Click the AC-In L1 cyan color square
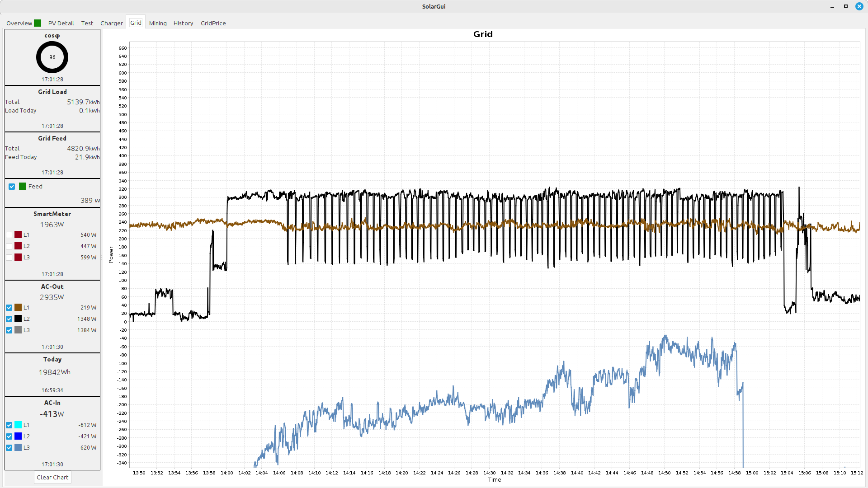 click(18, 425)
